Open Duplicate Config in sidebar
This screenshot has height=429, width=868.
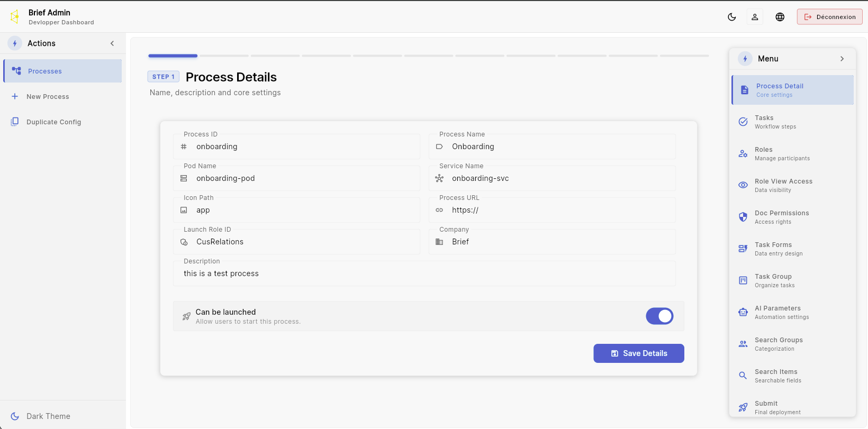pyautogui.click(x=62, y=122)
